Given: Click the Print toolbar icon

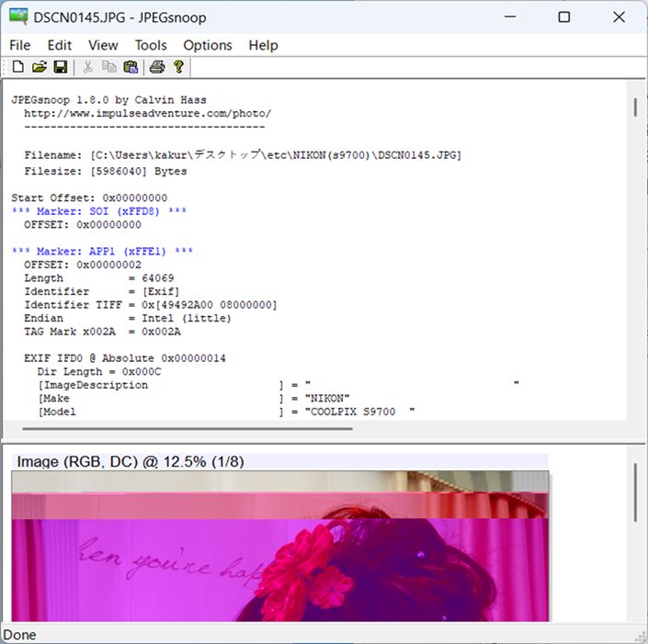Looking at the screenshot, I should (157, 67).
